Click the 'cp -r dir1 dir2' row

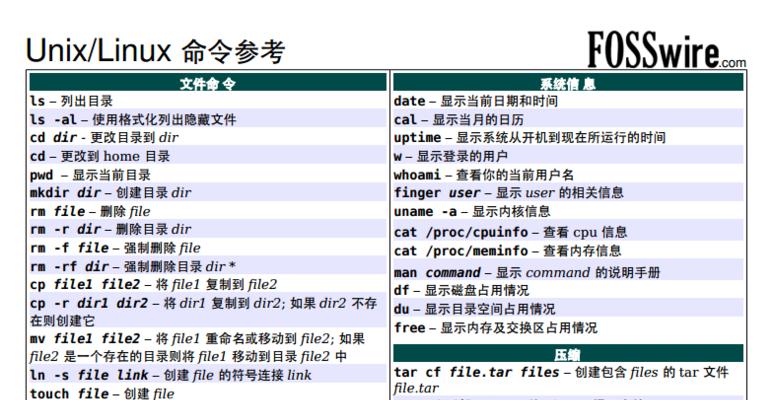[x=208, y=311]
